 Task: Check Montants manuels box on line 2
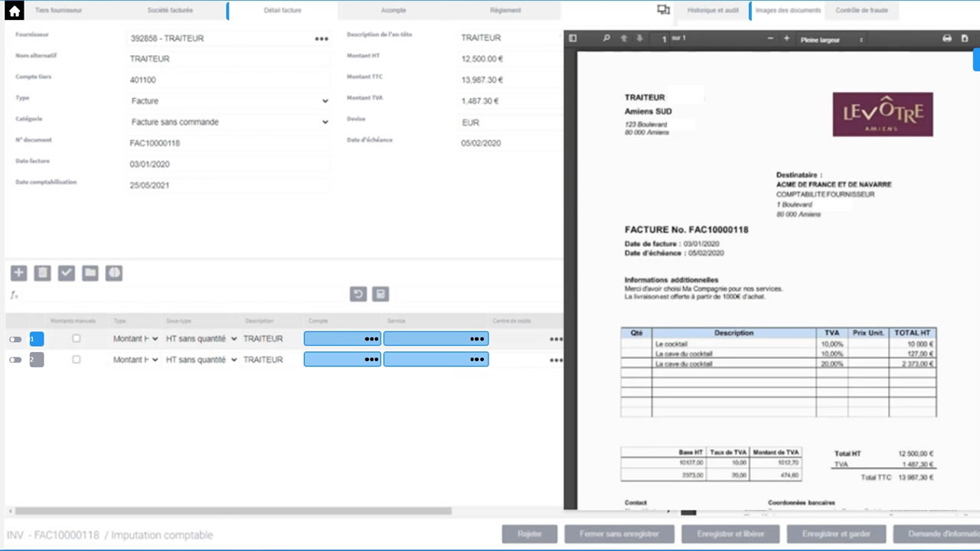pyautogui.click(x=76, y=360)
